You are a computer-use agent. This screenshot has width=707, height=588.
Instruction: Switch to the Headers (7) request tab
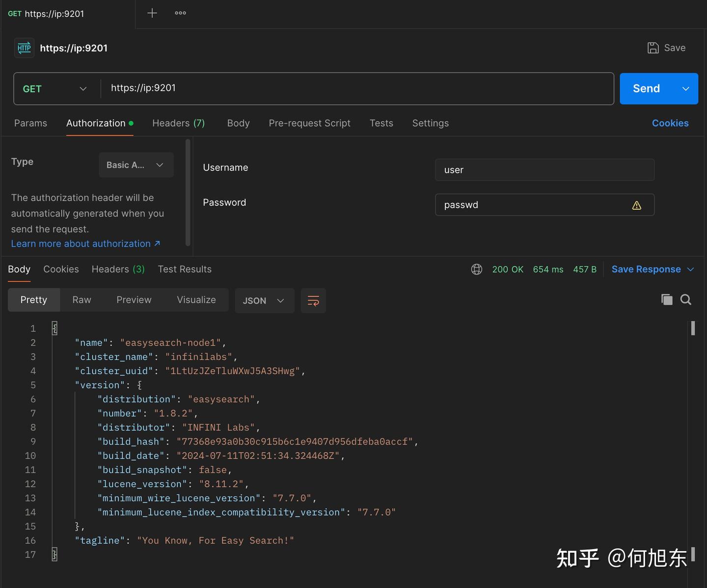[178, 123]
